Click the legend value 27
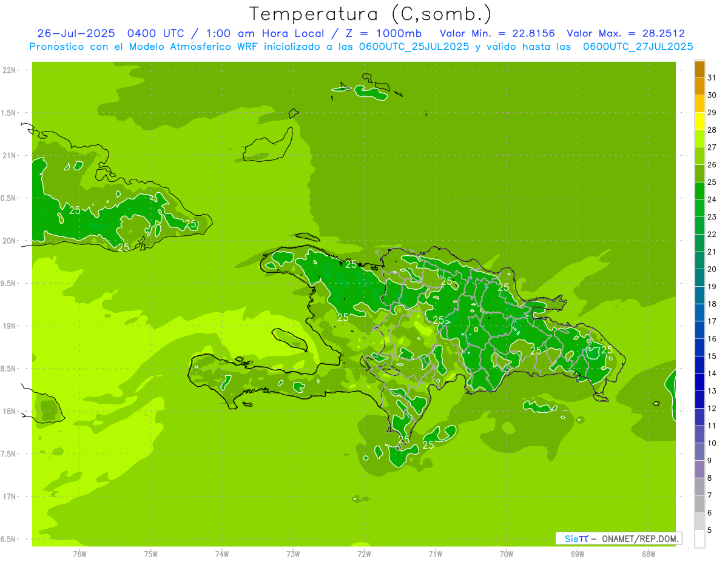Image resolution: width=728 pixels, height=562 pixels. 712,147
